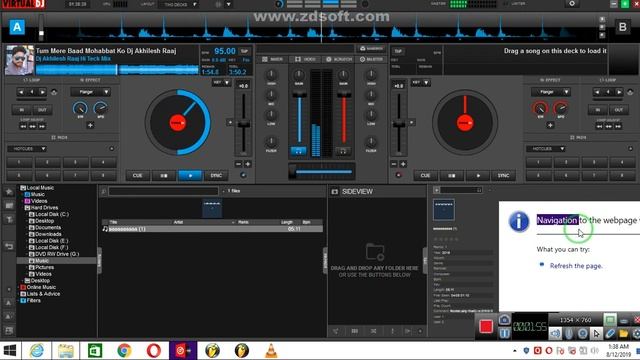Add effect slot plus on left deck
This screenshot has height=360, width=640.
click(90, 125)
